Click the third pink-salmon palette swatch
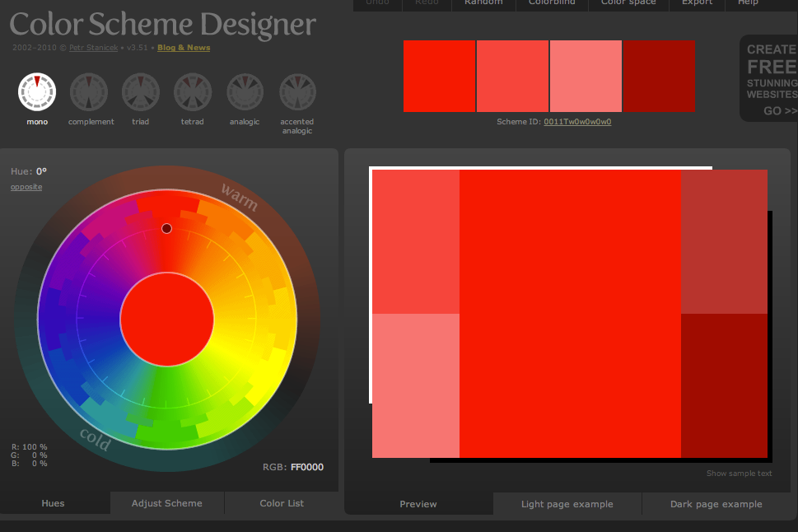Image resolution: width=798 pixels, height=532 pixels. 586,76
